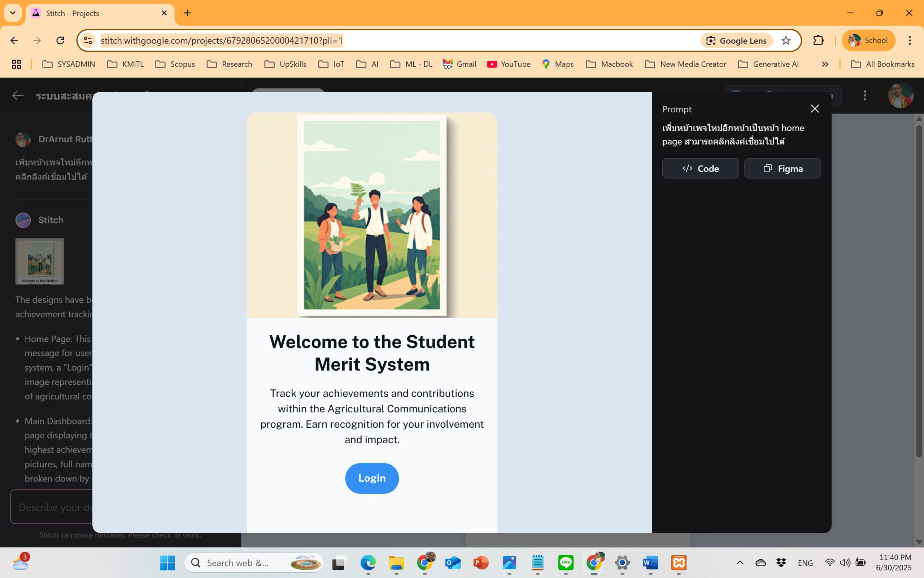Click the taskbar Search web box
This screenshot has height=578, width=924.
[x=254, y=563]
